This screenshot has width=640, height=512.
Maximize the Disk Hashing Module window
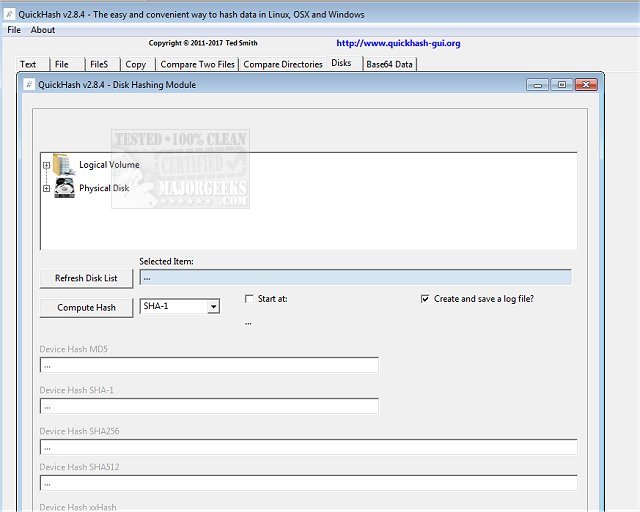coord(562,85)
